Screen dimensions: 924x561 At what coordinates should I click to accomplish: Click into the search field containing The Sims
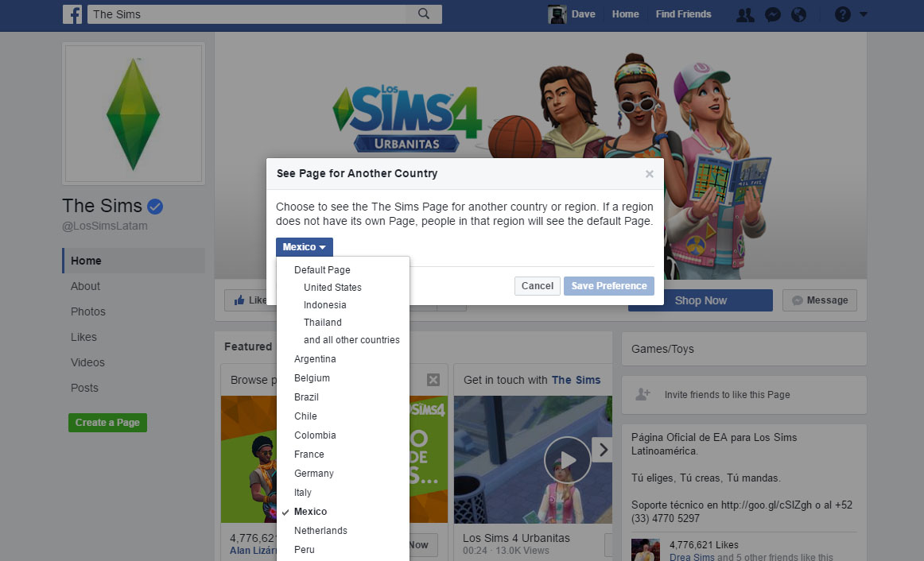(247, 14)
